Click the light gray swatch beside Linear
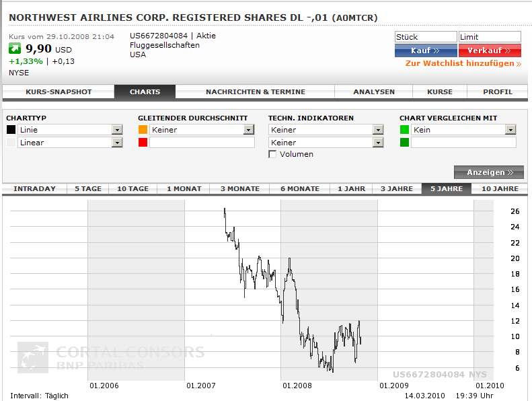Screen dimensions: 532x401 (11, 142)
